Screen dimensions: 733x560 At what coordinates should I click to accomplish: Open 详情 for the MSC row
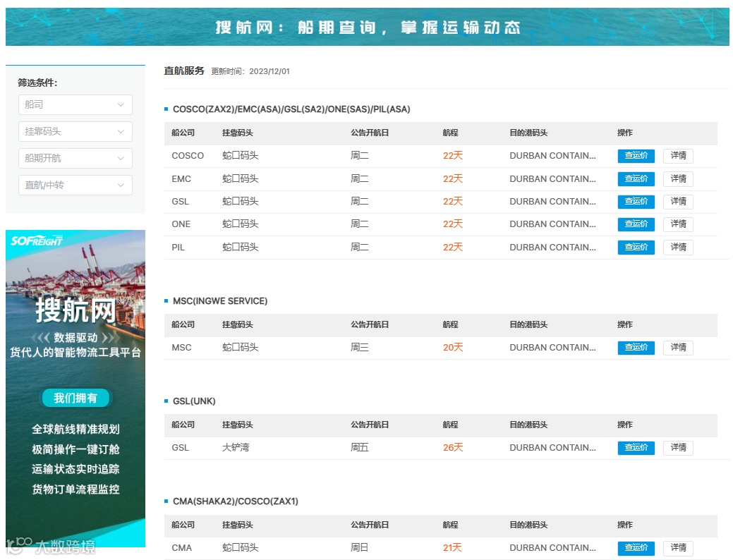pyautogui.click(x=678, y=347)
